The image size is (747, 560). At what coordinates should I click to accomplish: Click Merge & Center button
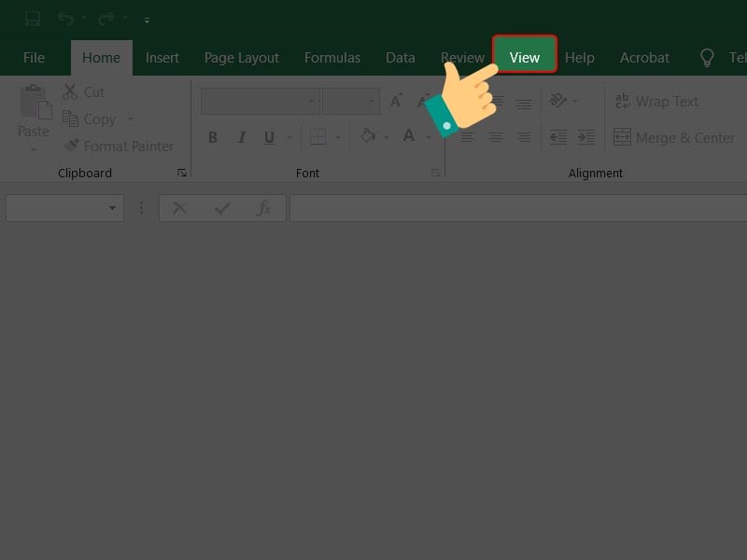(x=674, y=137)
